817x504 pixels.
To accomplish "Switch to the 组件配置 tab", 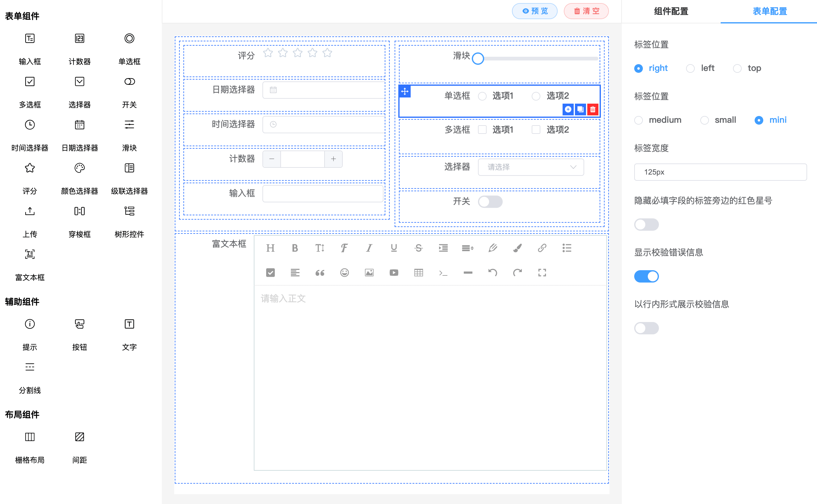I will 671,11.
